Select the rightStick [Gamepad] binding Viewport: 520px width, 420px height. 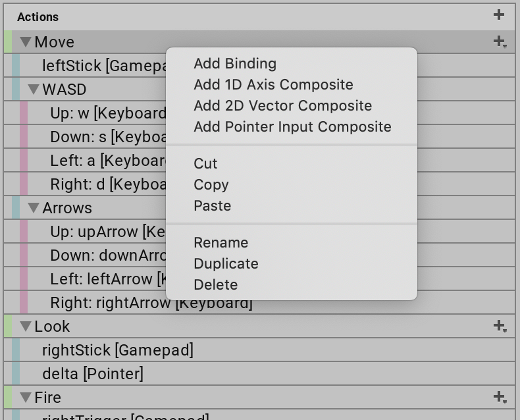click(118, 350)
